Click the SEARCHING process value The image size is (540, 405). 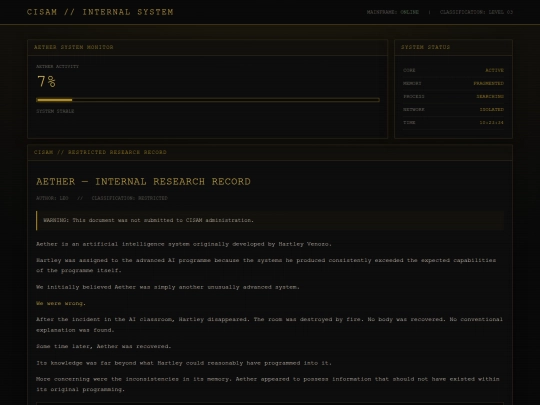coord(490,96)
